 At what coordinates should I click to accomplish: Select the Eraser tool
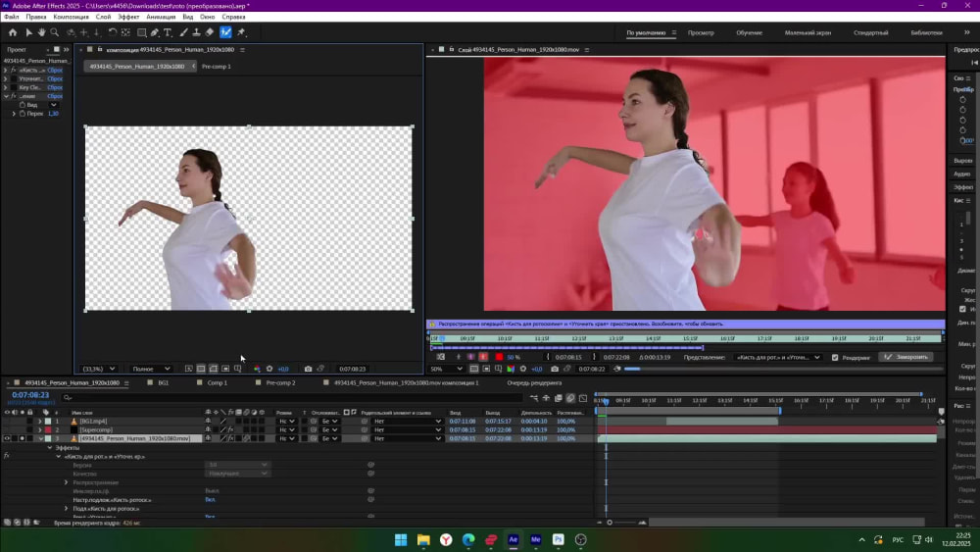(210, 32)
